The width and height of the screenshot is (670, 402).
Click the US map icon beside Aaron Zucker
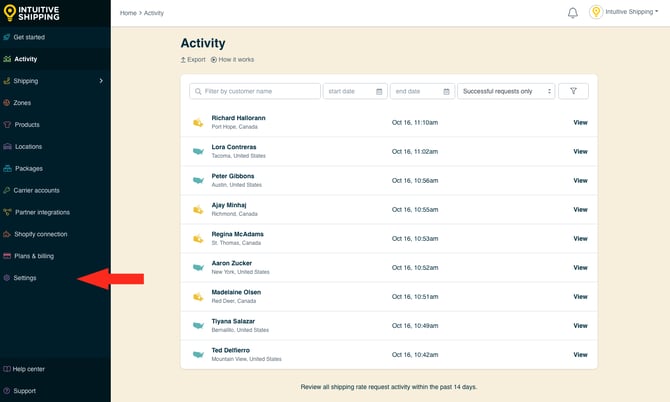(x=198, y=267)
